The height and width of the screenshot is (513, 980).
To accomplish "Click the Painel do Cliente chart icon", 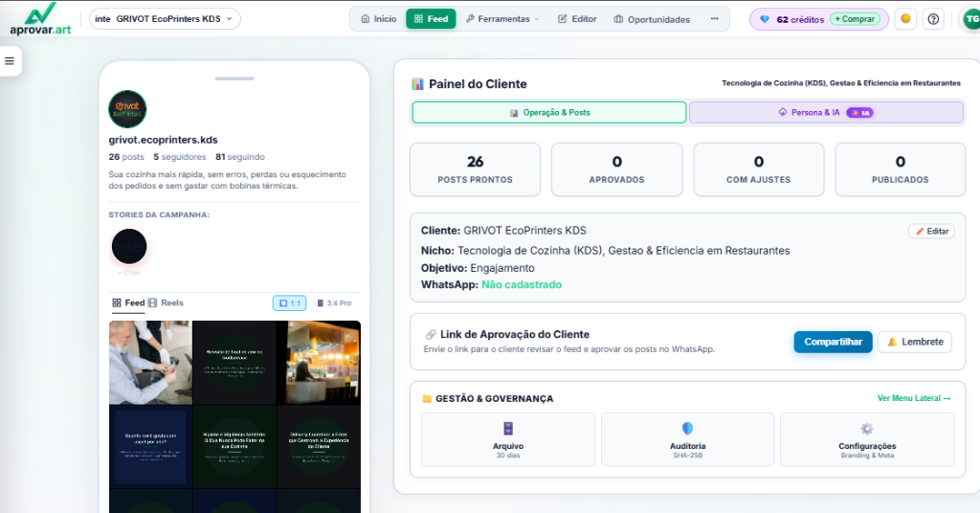I will (417, 83).
